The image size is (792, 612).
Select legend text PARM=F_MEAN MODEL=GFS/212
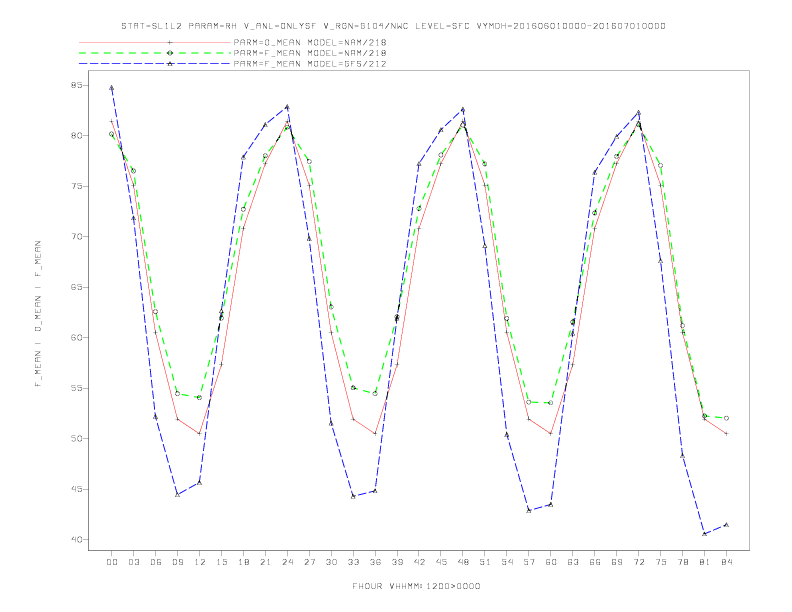pos(310,64)
